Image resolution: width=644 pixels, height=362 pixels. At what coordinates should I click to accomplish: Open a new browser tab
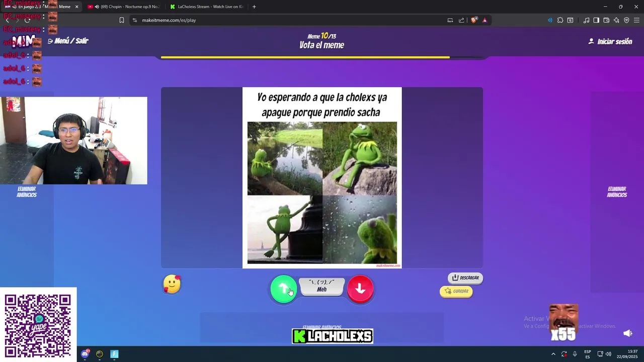pyautogui.click(x=254, y=7)
